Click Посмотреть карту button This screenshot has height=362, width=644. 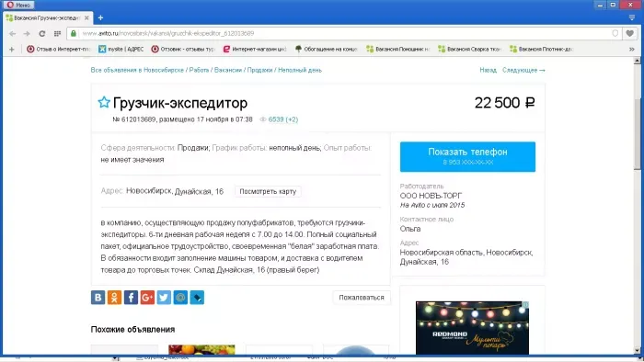(268, 191)
